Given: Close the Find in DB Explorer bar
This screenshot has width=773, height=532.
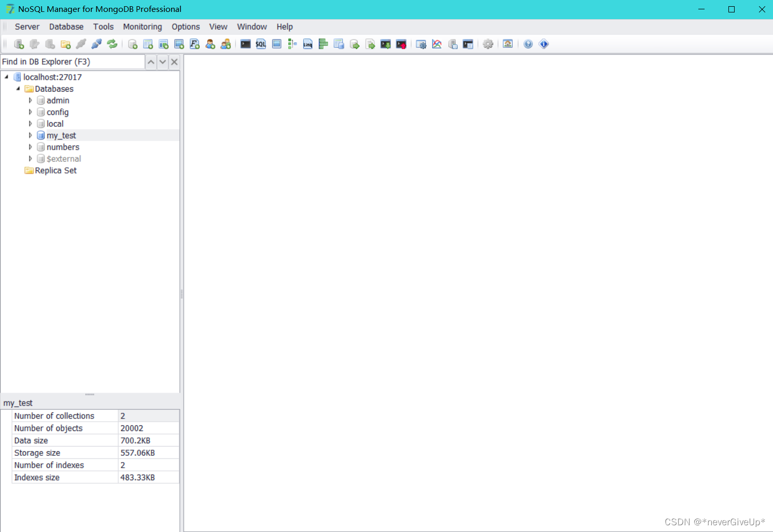Looking at the screenshot, I should (174, 62).
